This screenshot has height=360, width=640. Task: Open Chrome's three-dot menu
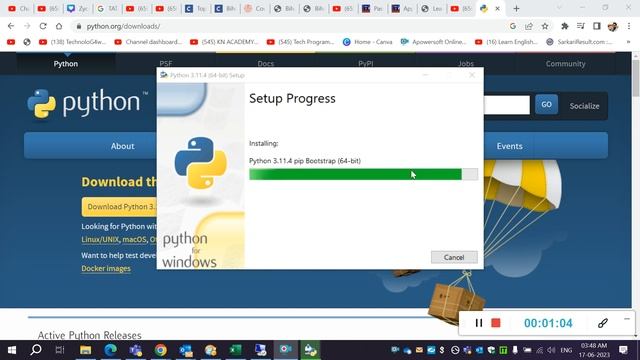pos(629,26)
